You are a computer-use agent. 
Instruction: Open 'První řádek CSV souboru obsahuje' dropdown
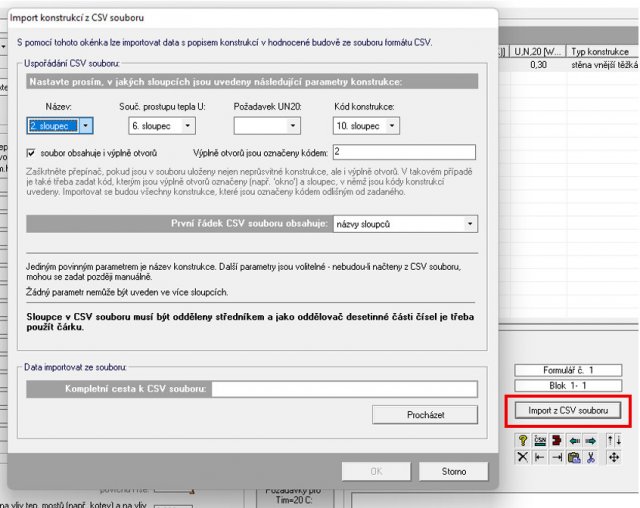click(470, 224)
